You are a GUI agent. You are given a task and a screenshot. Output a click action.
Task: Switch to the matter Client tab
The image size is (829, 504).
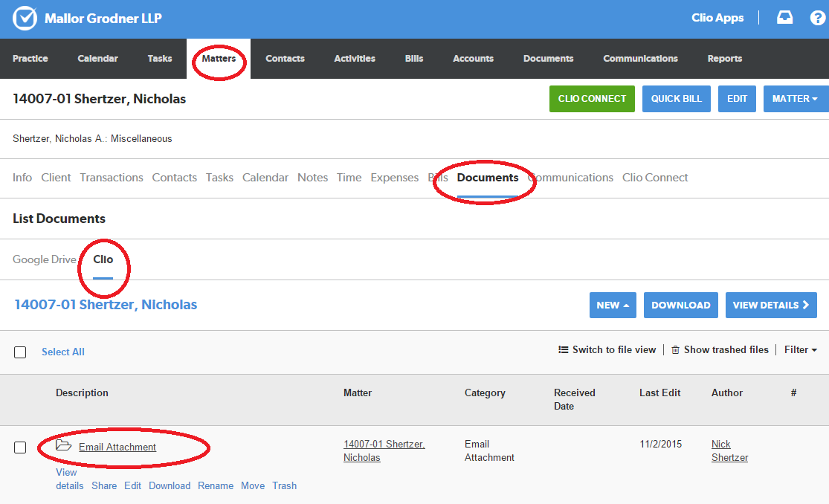click(56, 178)
